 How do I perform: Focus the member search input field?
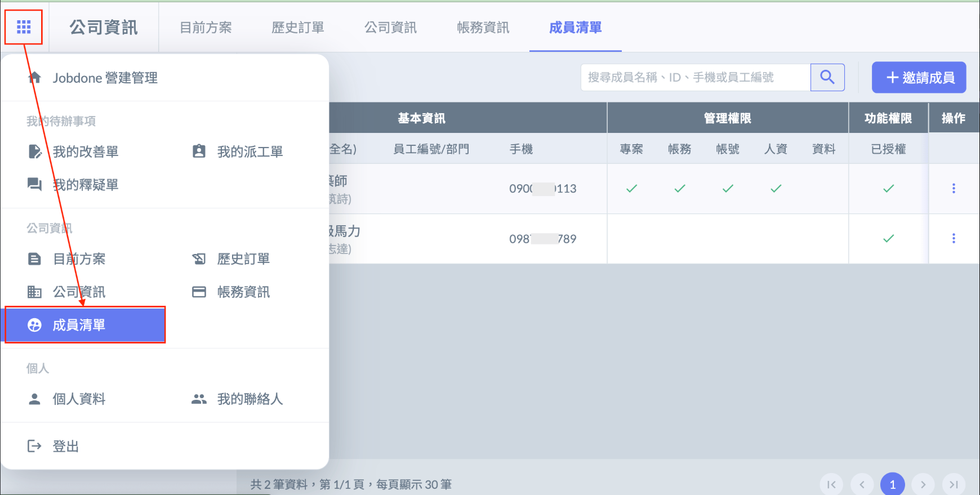[696, 77]
